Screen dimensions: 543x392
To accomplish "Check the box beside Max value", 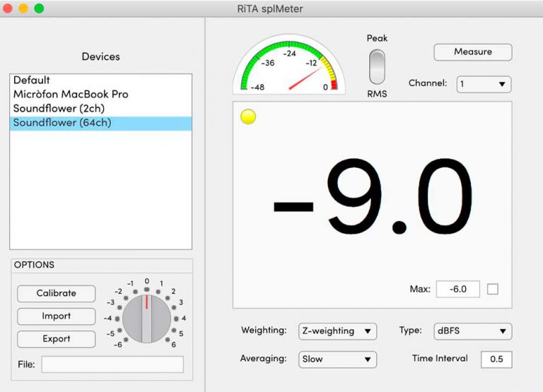I will click(x=492, y=290).
